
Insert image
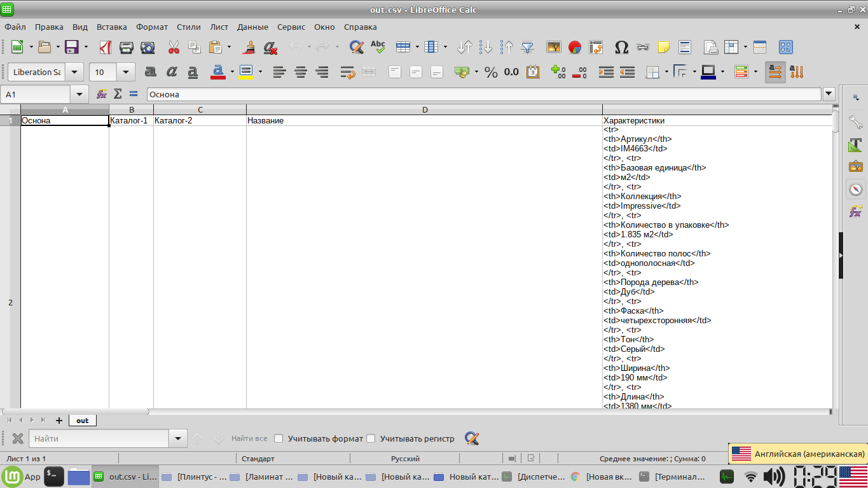coord(554,47)
